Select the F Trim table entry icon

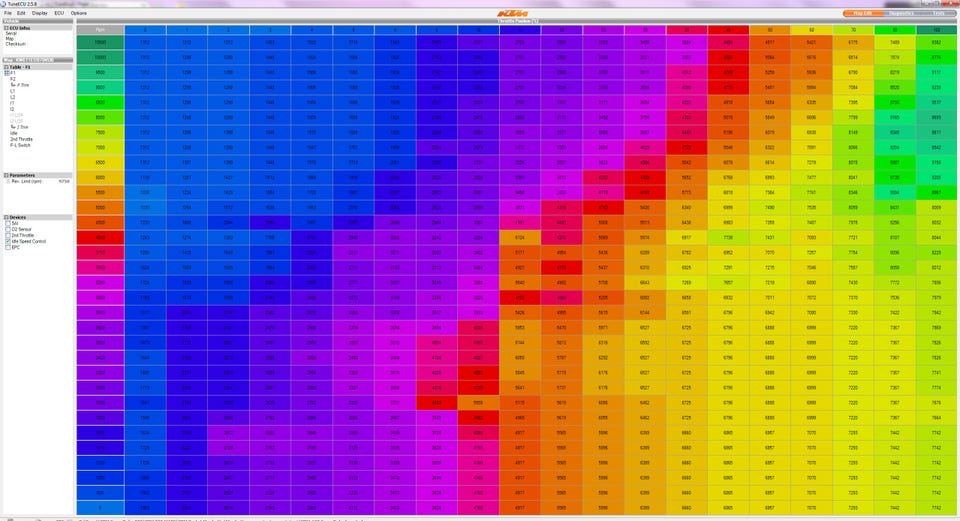pyautogui.click(x=13, y=85)
